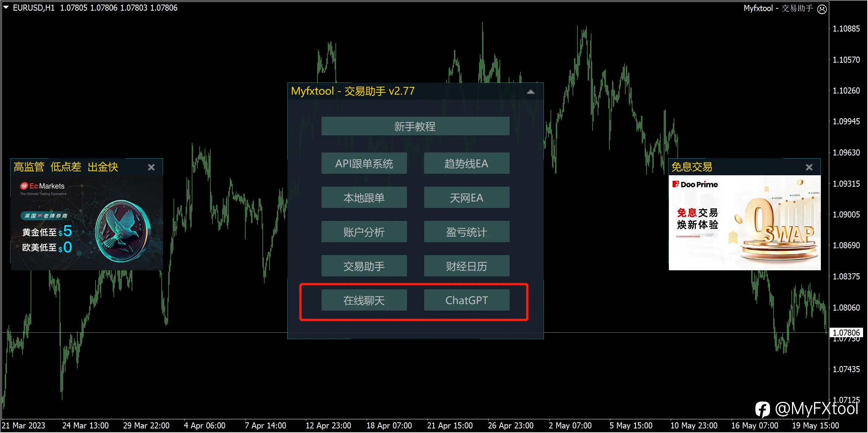The height and width of the screenshot is (433, 868).
Task: Collapse the Myfxtool panel with arrow
Action: [531, 92]
